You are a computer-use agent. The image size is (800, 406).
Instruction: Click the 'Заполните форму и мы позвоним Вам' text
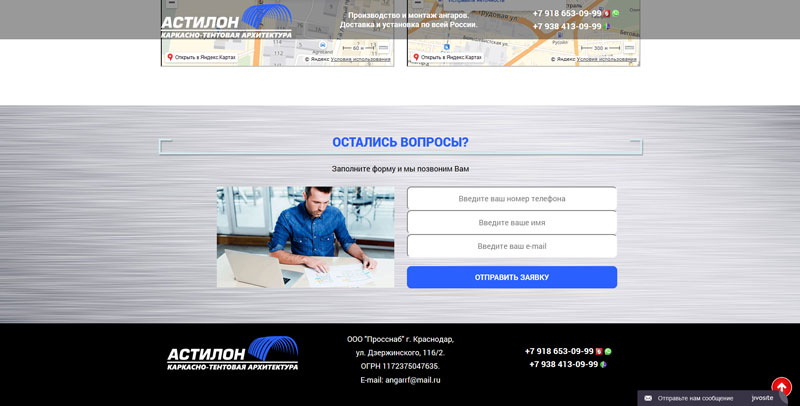coord(401,169)
